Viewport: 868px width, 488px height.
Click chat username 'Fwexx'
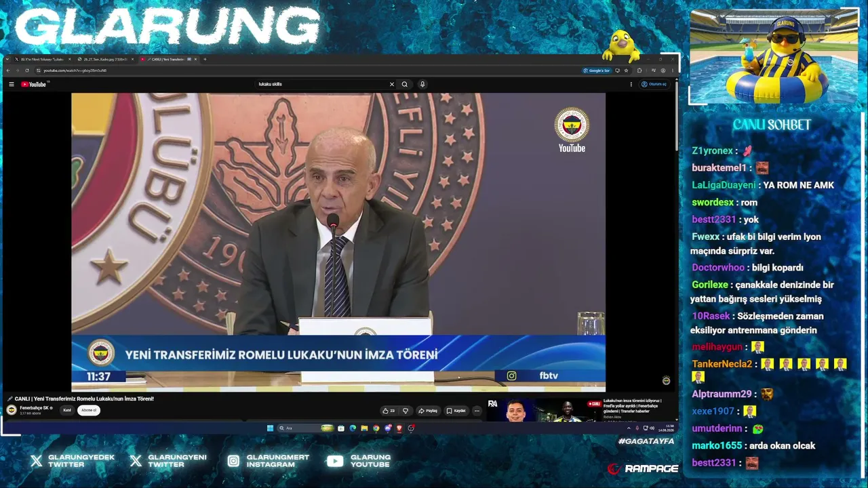pos(705,237)
